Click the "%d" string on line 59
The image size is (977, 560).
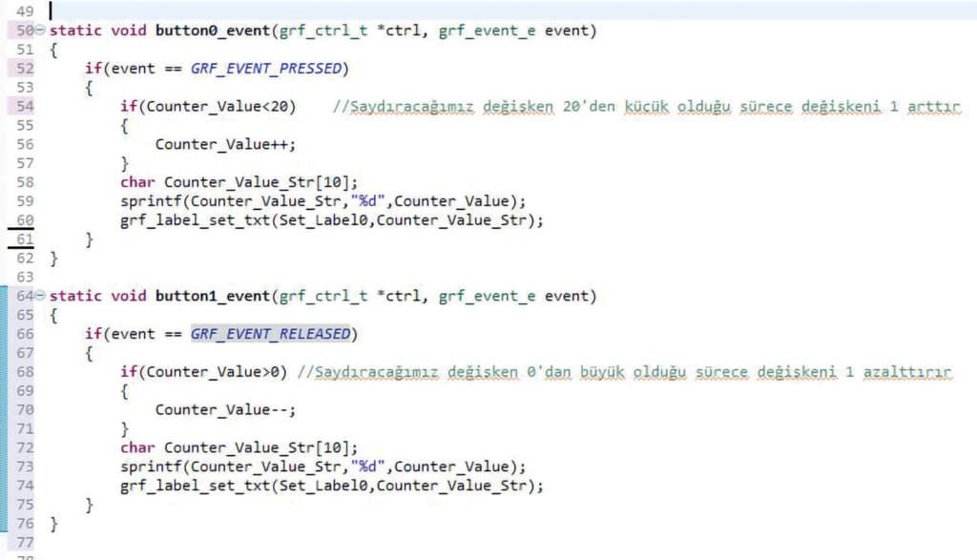(x=367, y=201)
